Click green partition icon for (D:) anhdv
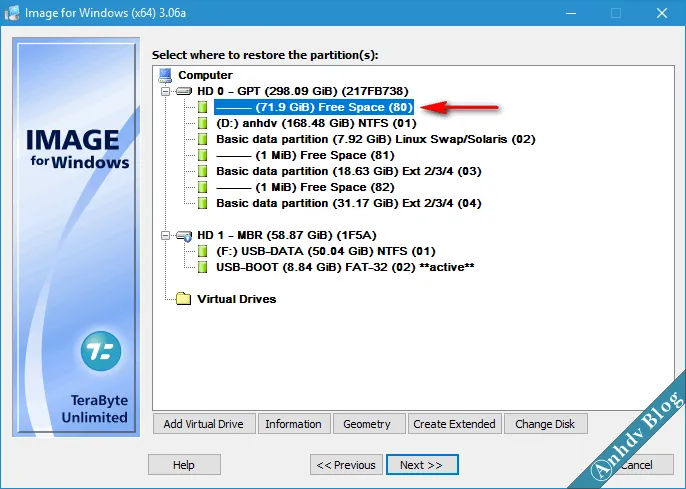Screen dimensions: 686x489 point(202,123)
